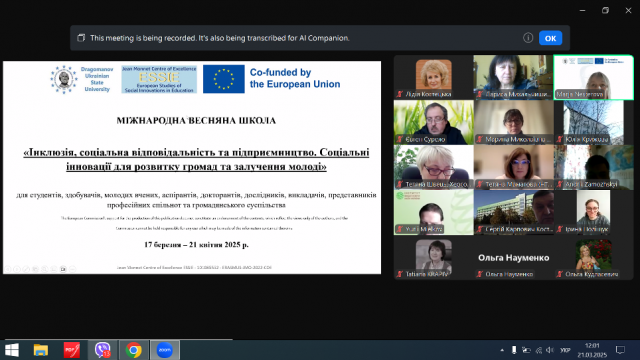Switch to Zoom via taskbar icon
The image size is (640, 360).
pos(164,350)
